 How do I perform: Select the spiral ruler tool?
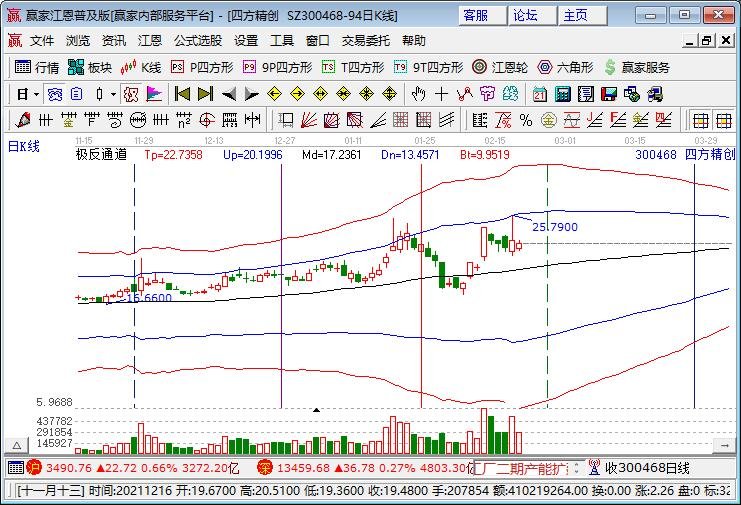coord(115,120)
